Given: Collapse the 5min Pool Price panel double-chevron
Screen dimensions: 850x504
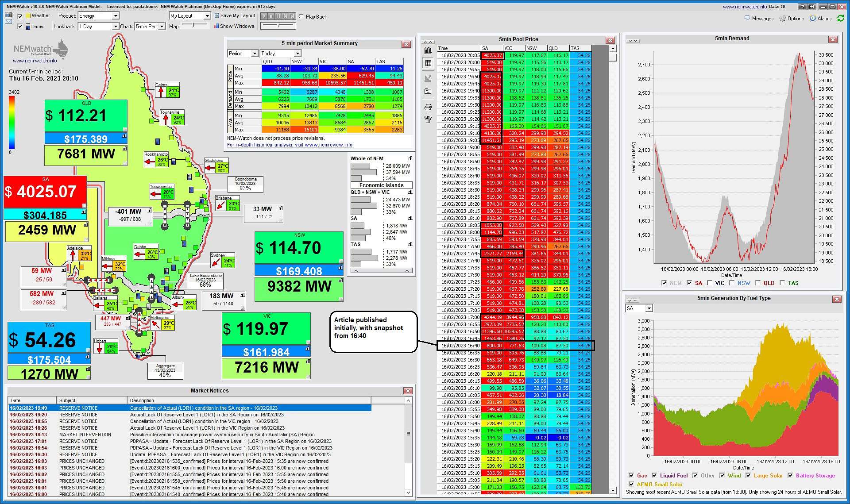Looking at the screenshot, I should pos(428,42).
